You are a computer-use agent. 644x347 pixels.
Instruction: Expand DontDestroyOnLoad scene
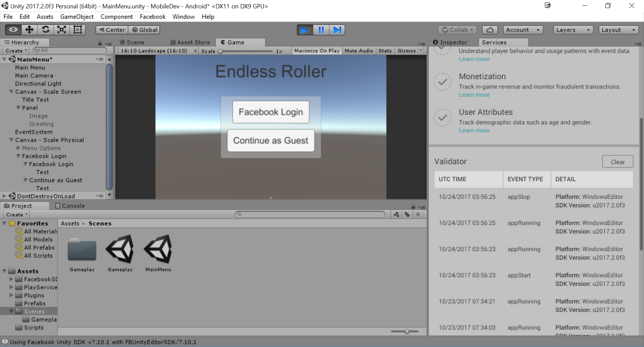point(4,196)
